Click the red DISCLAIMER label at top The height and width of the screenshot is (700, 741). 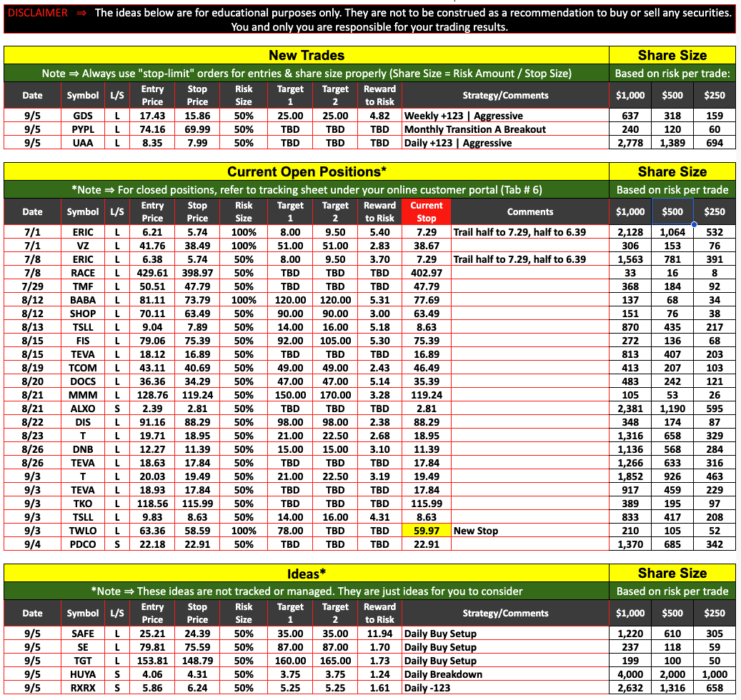pos(38,13)
